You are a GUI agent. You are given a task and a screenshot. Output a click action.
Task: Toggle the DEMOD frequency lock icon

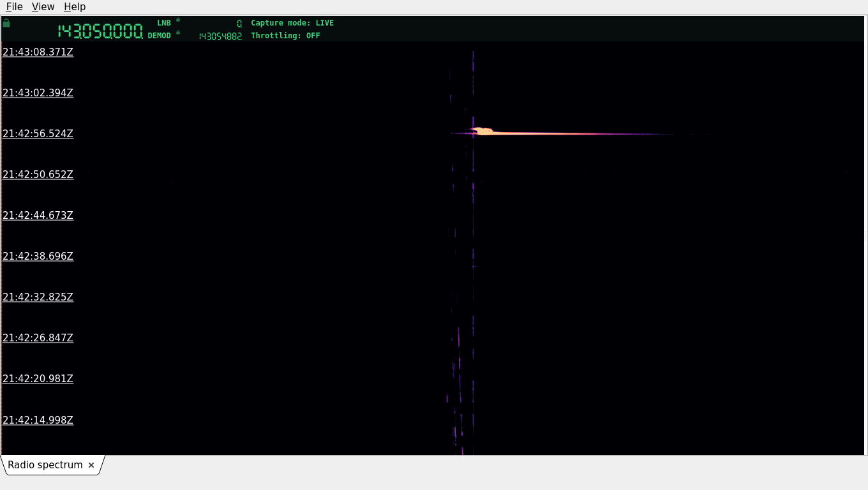[x=178, y=33]
